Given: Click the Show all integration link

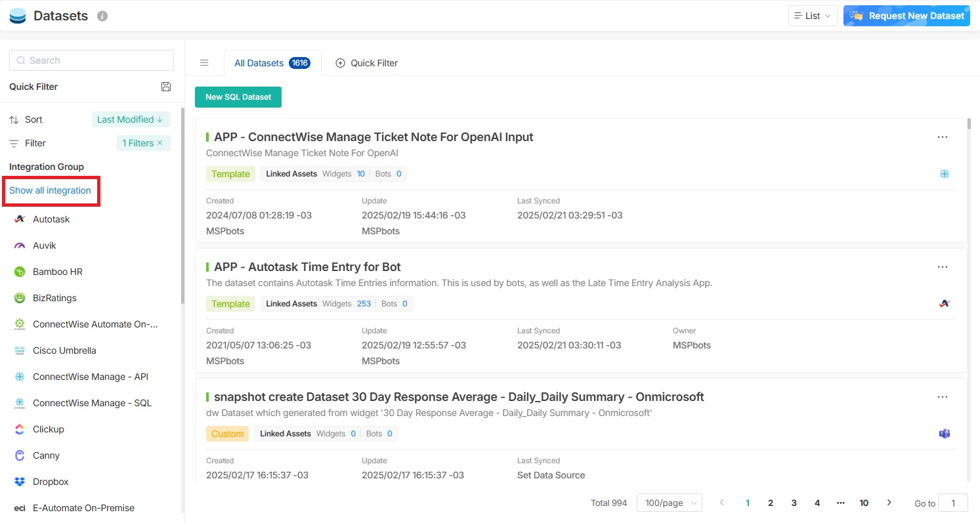Looking at the screenshot, I should point(50,190).
